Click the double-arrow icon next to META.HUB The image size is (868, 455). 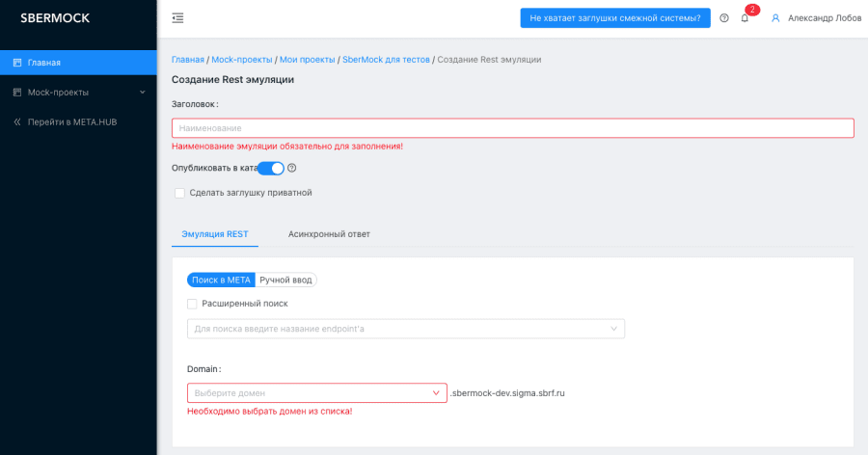(17, 121)
